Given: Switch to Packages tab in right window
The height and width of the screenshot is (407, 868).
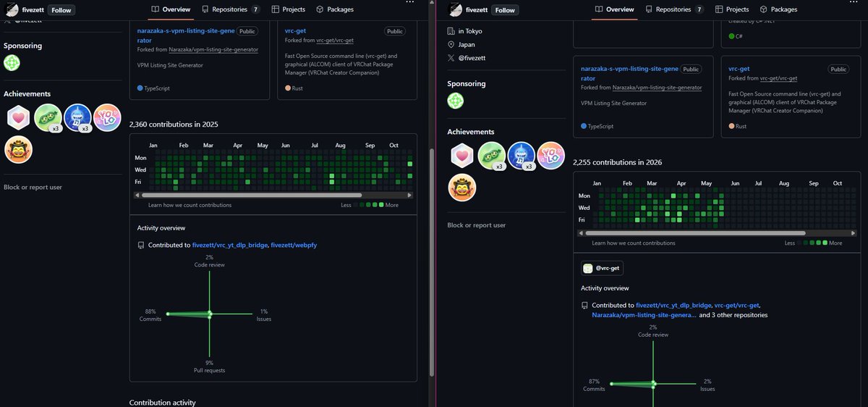Looking at the screenshot, I should (x=778, y=9).
